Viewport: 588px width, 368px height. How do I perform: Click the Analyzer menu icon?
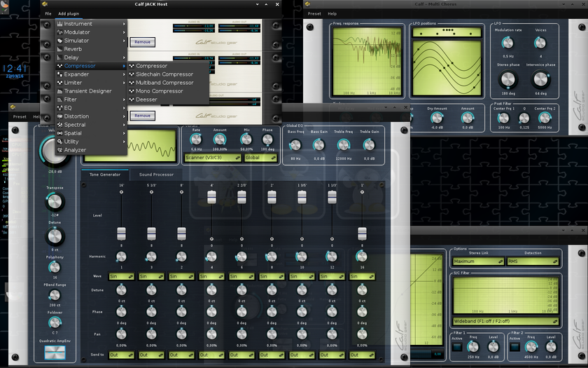59,150
